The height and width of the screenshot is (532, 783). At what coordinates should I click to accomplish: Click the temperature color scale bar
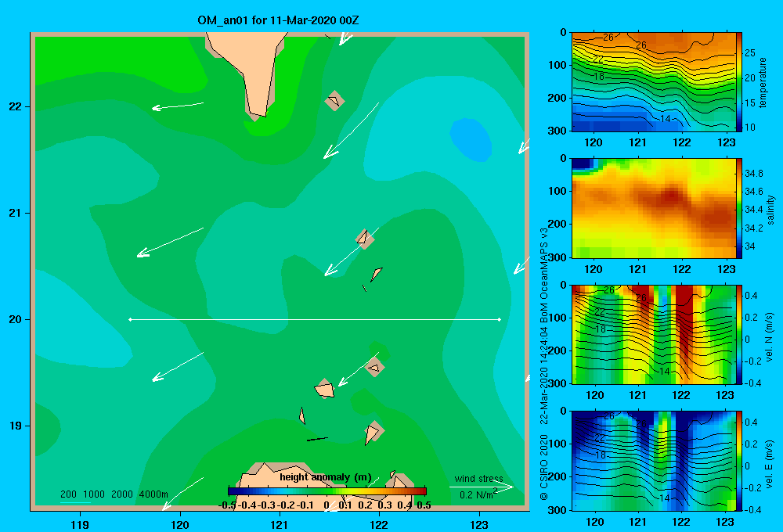click(739, 82)
